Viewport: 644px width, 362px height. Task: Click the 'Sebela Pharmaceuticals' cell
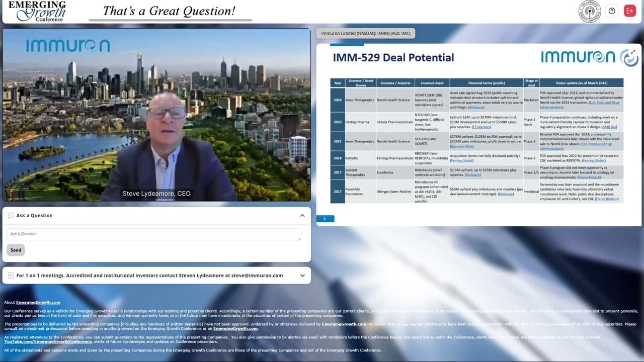(395, 122)
